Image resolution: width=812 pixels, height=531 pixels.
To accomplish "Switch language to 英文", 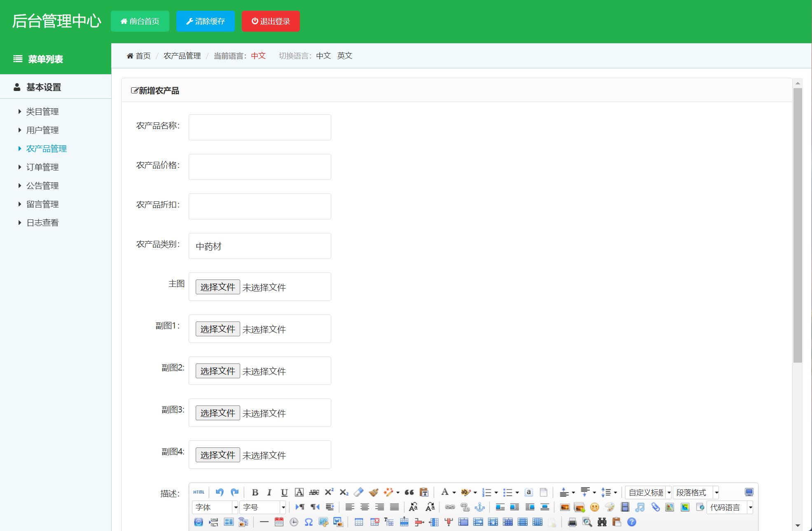I will pyautogui.click(x=344, y=56).
